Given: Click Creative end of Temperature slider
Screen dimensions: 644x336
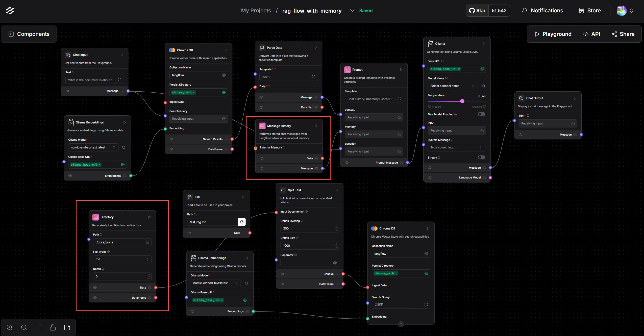Looking at the screenshot, I should point(479,107).
